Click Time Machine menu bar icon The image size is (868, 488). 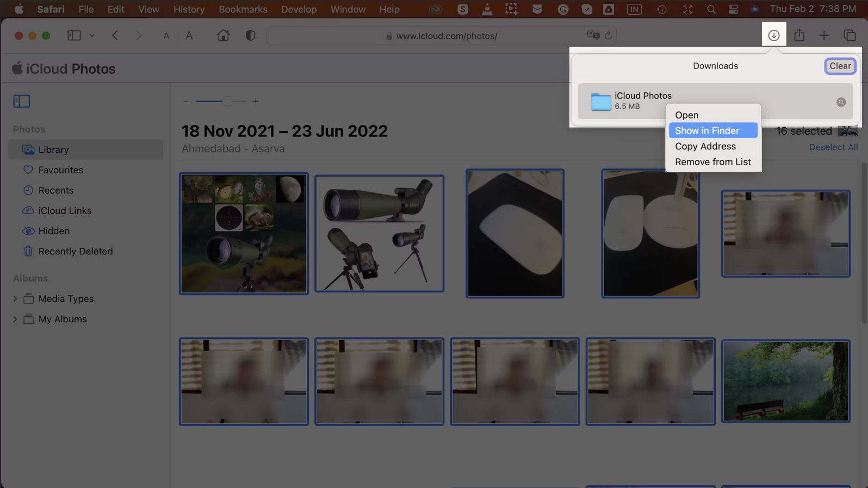point(661,9)
